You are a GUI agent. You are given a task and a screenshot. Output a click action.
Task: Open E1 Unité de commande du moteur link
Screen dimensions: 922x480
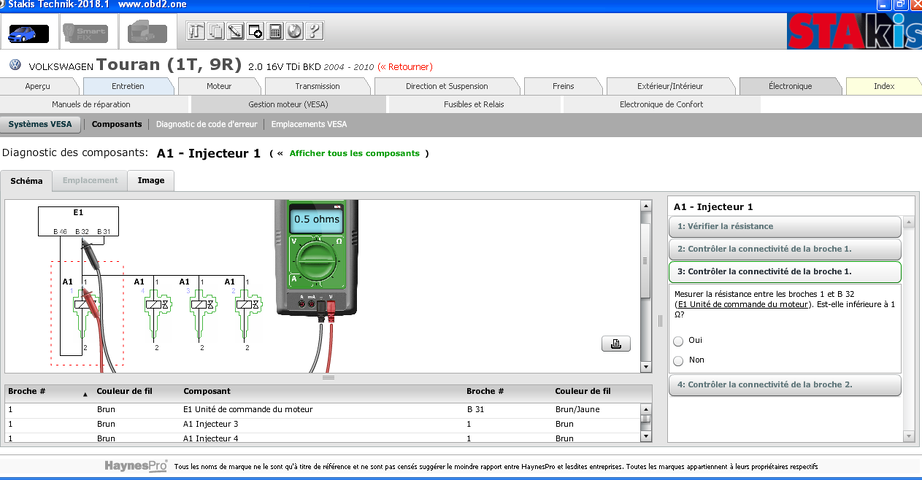743,304
